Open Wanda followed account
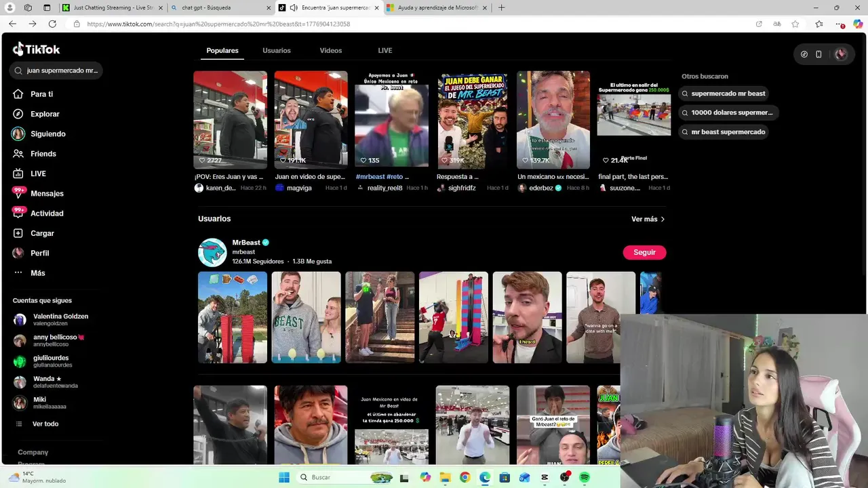 click(45, 382)
